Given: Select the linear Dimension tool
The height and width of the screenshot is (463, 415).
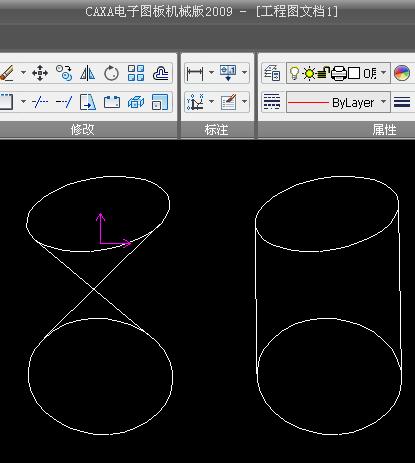Looking at the screenshot, I should click(x=195, y=73).
